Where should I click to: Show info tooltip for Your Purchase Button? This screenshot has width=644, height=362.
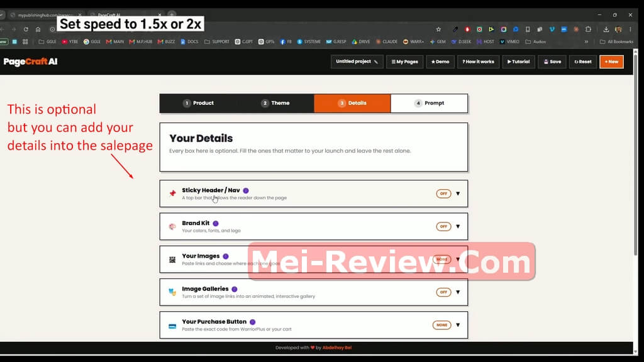click(x=253, y=322)
